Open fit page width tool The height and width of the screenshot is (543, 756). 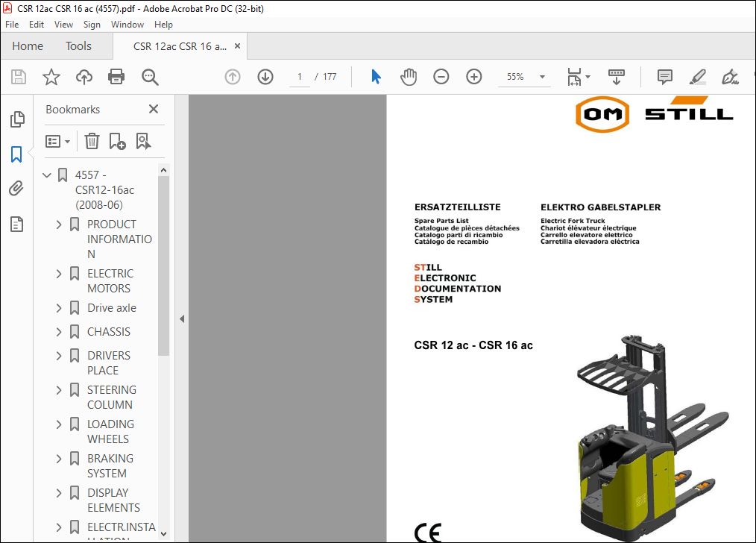click(x=574, y=77)
